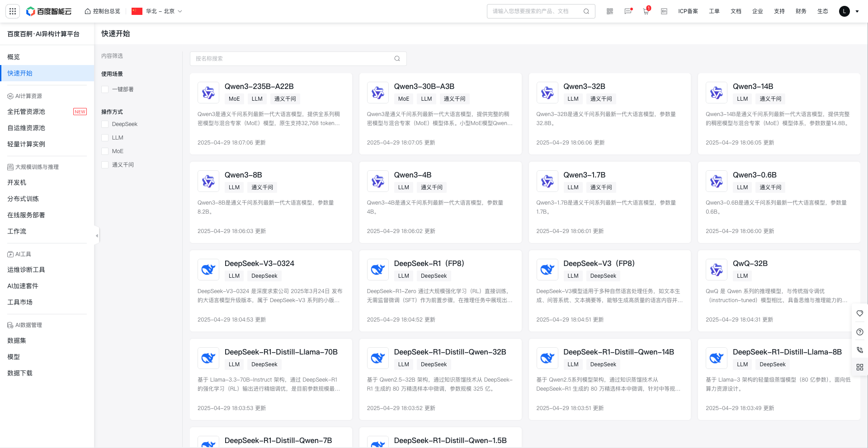Viewport: 868px width, 448px height.
Task: Open 工单 in top navigation
Action: pyautogui.click(x=714, y=11)
